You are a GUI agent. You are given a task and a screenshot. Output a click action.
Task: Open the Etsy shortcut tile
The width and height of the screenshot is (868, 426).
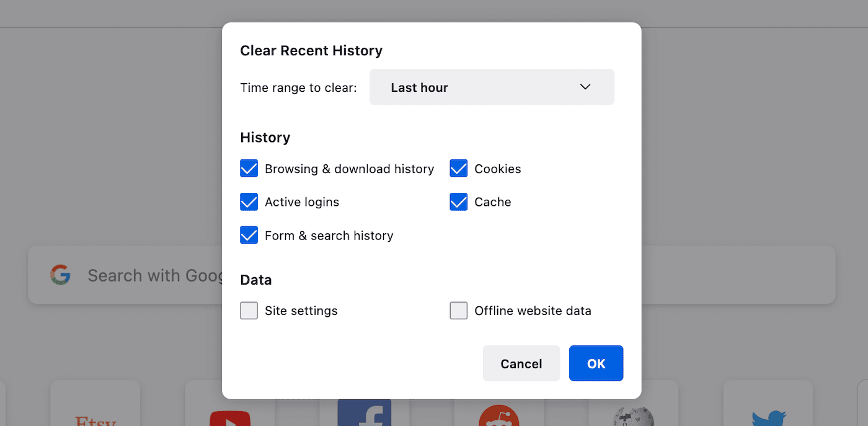click(95, 415)
